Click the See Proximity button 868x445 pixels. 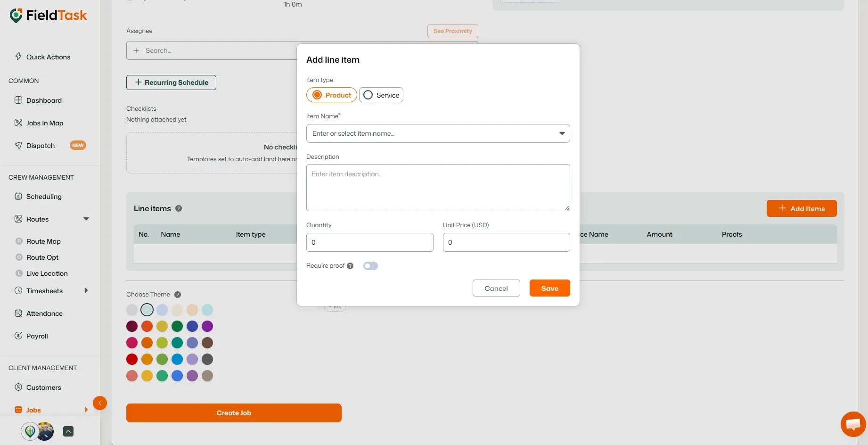point(453,31)
